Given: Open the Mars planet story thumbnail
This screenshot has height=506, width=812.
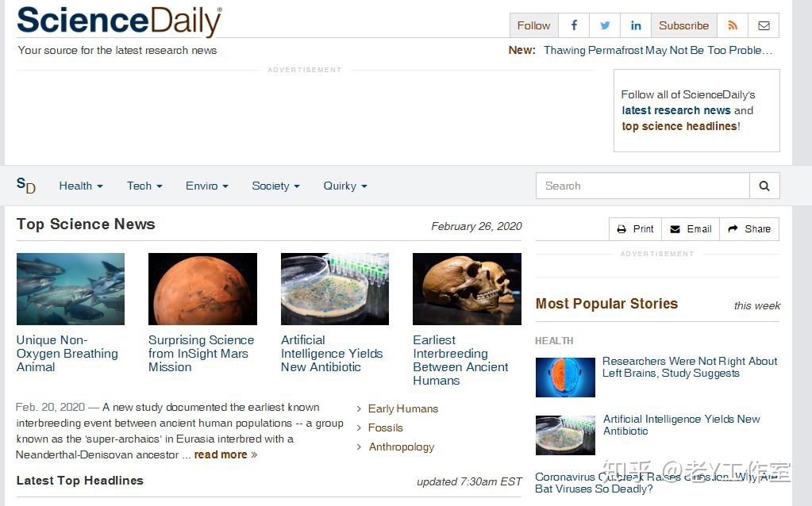Looking at the screenshot, I should click(x=202, y=289).
